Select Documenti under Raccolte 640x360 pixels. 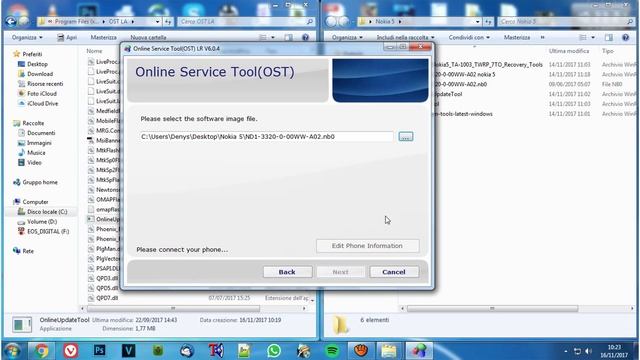click(41, 133)
